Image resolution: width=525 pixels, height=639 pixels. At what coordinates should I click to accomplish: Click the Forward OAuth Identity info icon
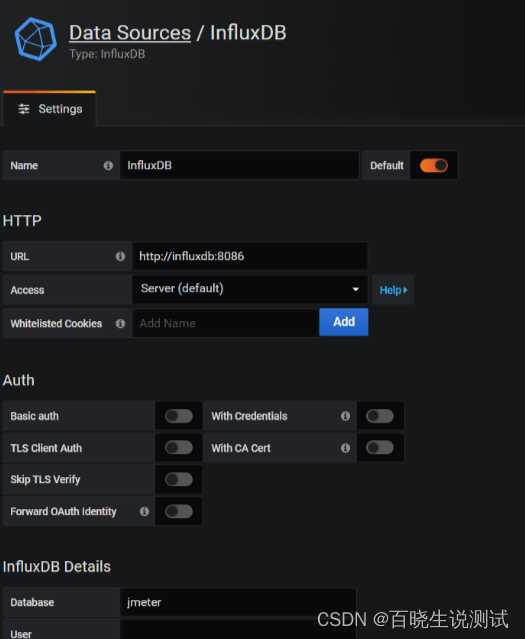pyautogui.click(x=144, y=511)
